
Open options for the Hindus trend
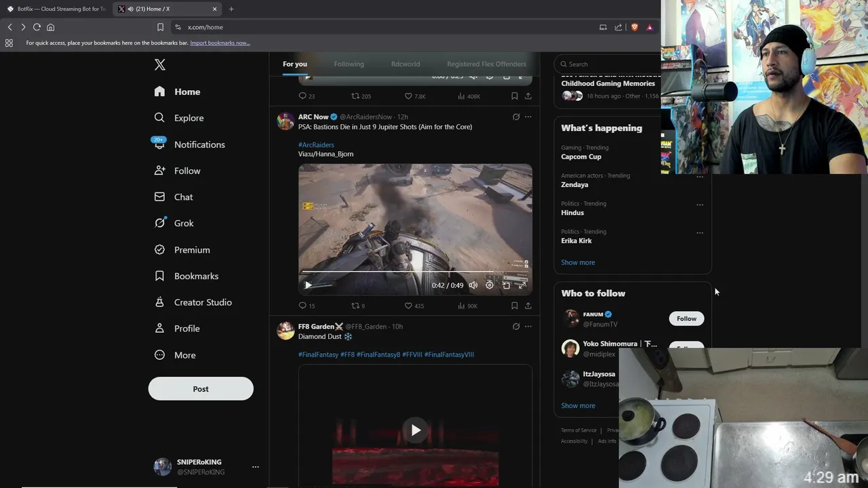700,205
